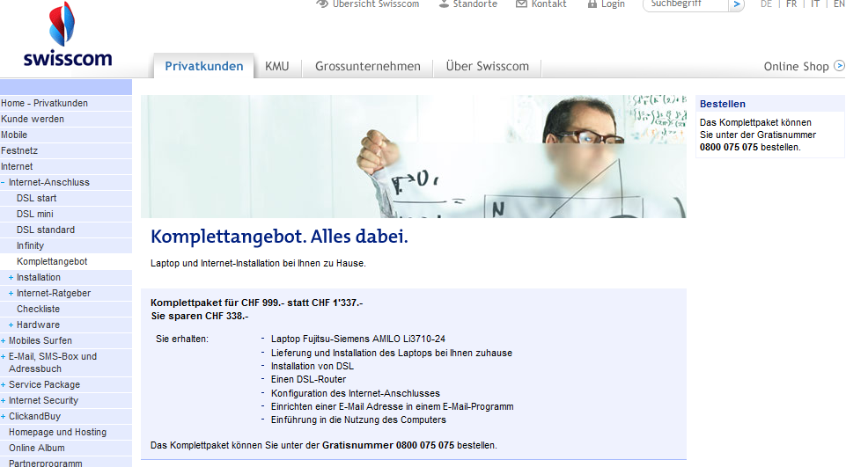Click Sie sparen CHF 338.- text
The height and width of the screenshot is (467, 868).
(x=200, y=316)
